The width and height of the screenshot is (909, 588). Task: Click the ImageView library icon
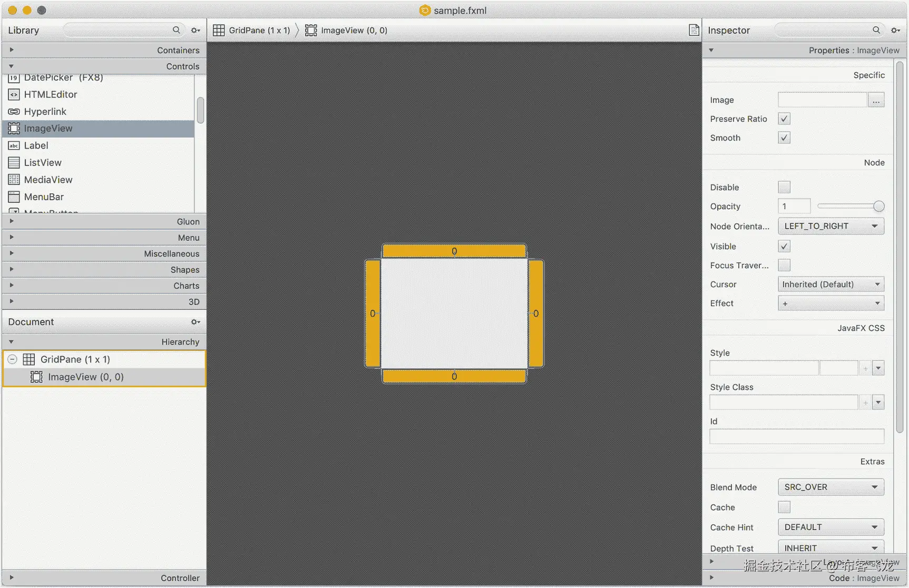tap(14, 129)
